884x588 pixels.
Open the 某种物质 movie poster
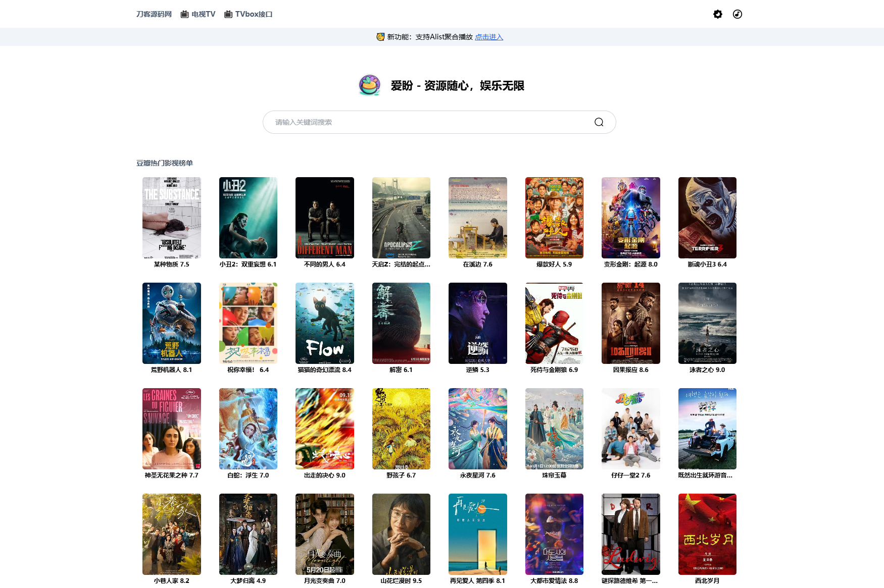coord(171,218)
